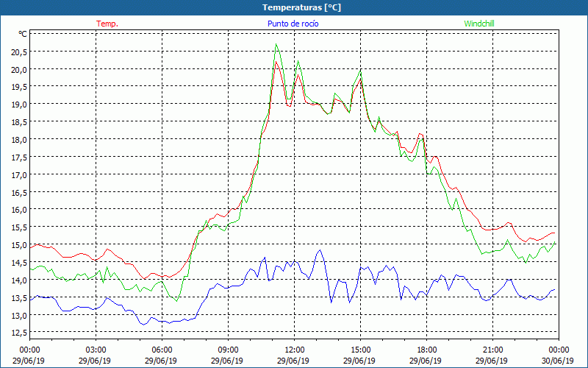This screenshot has width=588, height=368.
Task: Select the green 'Windchill' legend label
Action: click(479, 24)
